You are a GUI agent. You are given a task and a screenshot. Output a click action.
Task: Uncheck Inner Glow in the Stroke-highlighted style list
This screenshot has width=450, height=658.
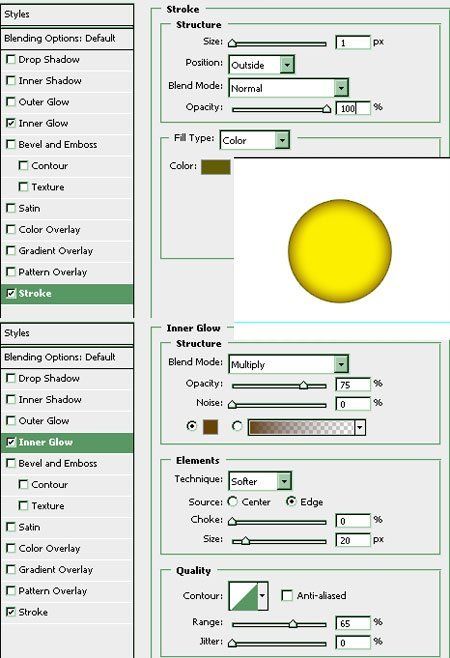point(11,123)
